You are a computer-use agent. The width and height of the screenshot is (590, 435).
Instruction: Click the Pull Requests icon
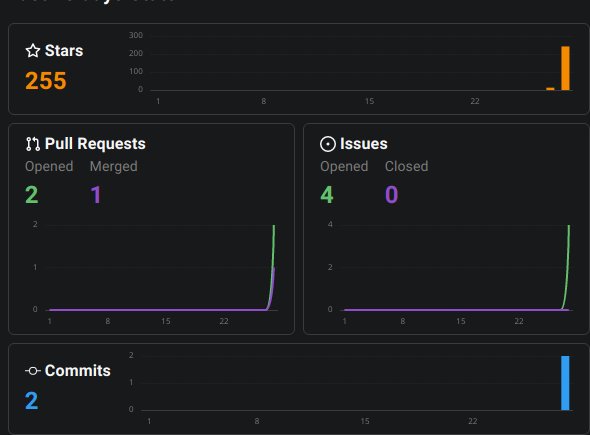33,144
